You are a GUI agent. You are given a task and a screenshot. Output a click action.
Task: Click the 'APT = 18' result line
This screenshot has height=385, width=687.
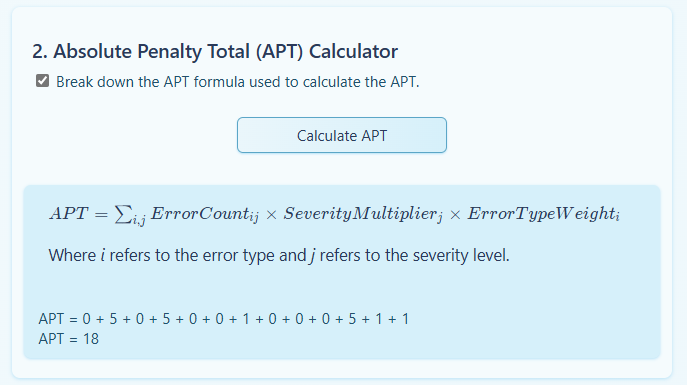point(69,339)
